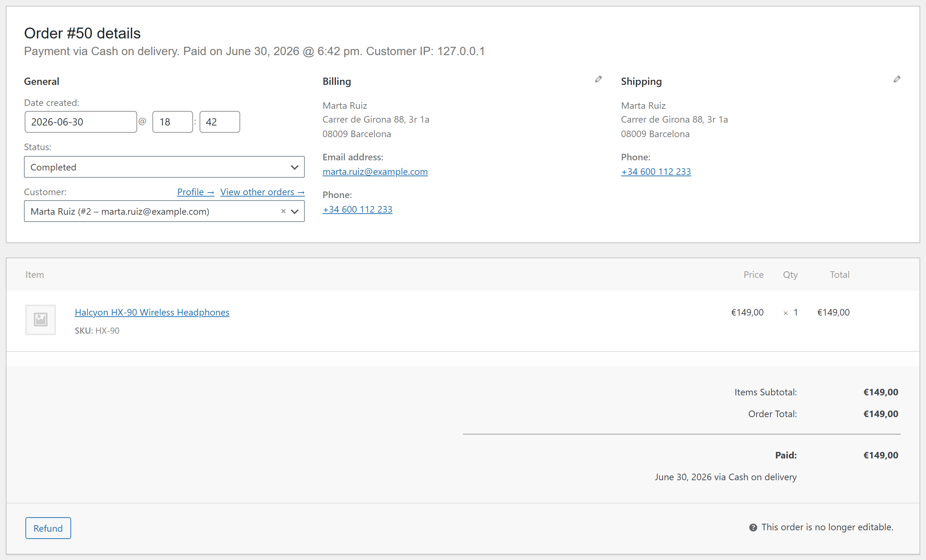
Task: Click June 30, 2026 via Cash on delivery
Action: [x=726, y=477]
